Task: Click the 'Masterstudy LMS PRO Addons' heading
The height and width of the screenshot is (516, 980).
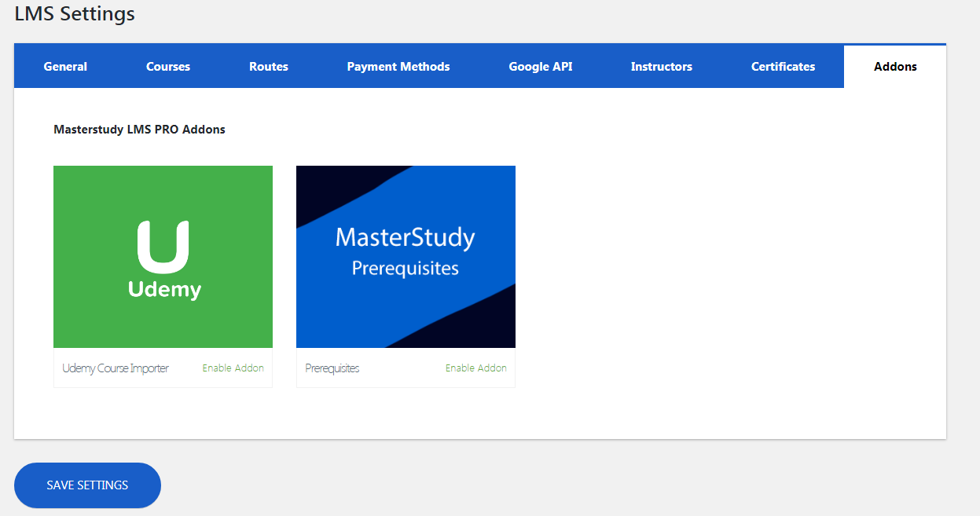Action: pos(139,130)
